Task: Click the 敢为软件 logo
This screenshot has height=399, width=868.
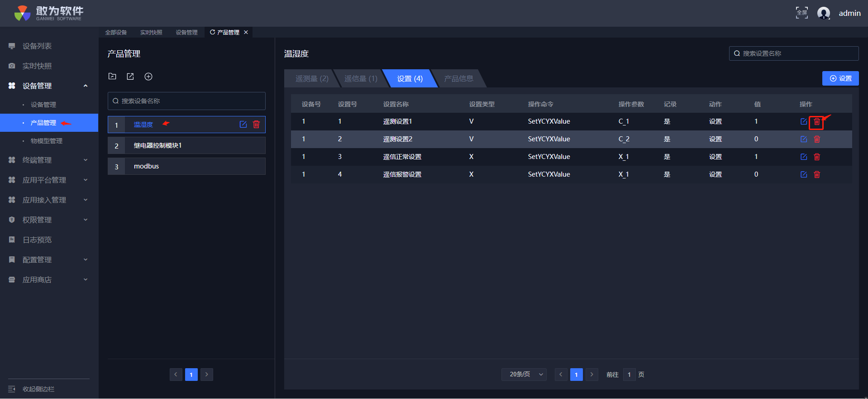Action: [x=48, y=13]
